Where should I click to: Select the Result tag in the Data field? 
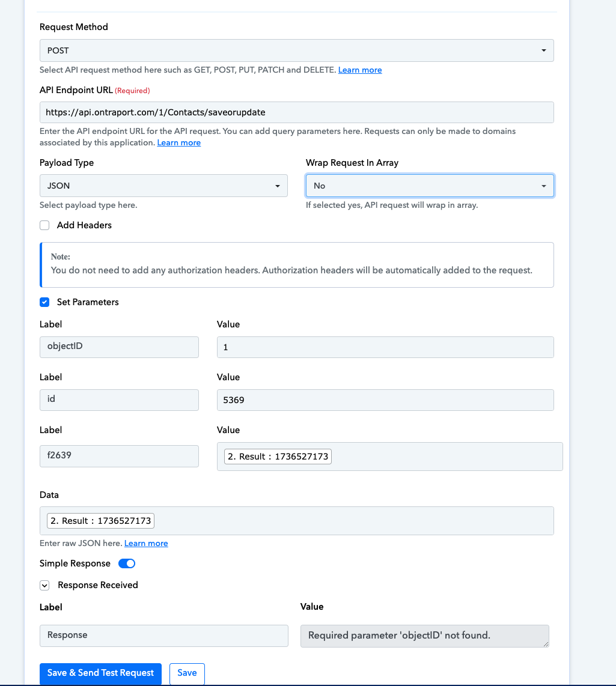tap(100, 521)
